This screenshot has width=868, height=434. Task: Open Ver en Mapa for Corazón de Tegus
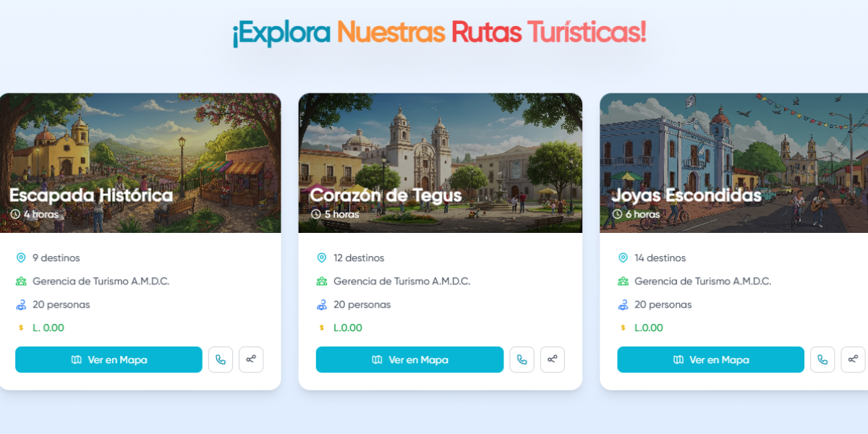click(409, 359)
